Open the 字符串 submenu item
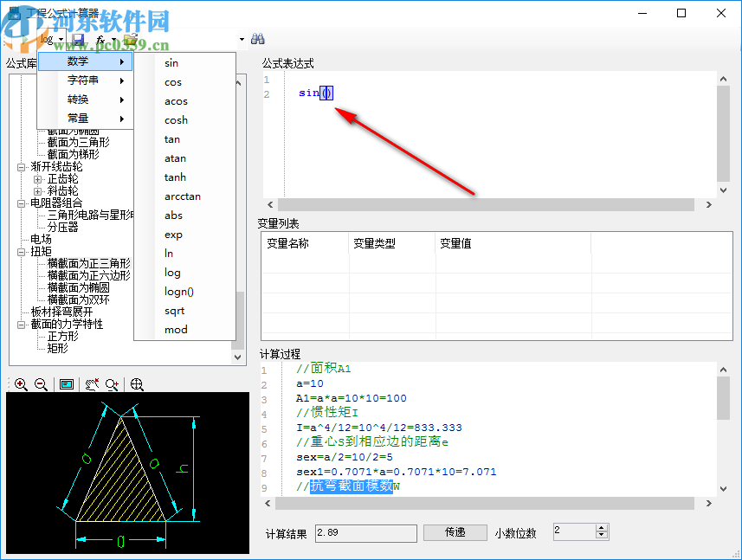Screen dimensions: 742x560 (85, 80)
